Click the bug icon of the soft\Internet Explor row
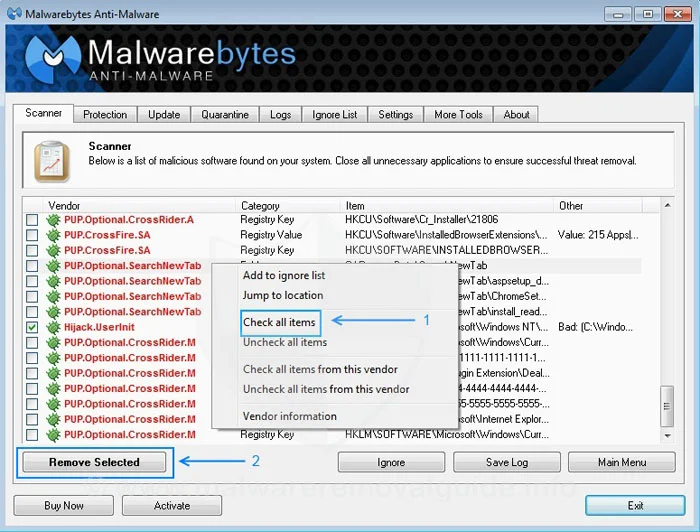Viewport: 700px width, 532px height. 53,419
